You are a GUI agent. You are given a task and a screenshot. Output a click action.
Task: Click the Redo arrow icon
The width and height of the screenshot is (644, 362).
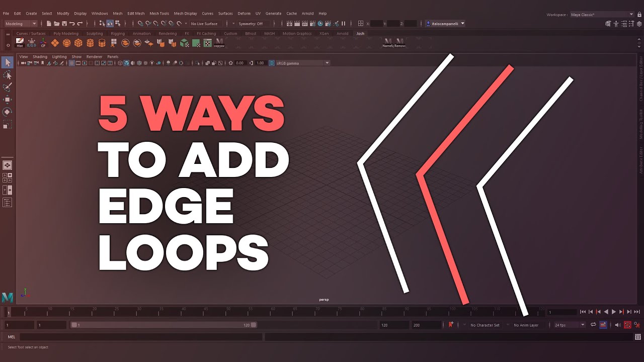pyautogui.click(x=79, y=24)
